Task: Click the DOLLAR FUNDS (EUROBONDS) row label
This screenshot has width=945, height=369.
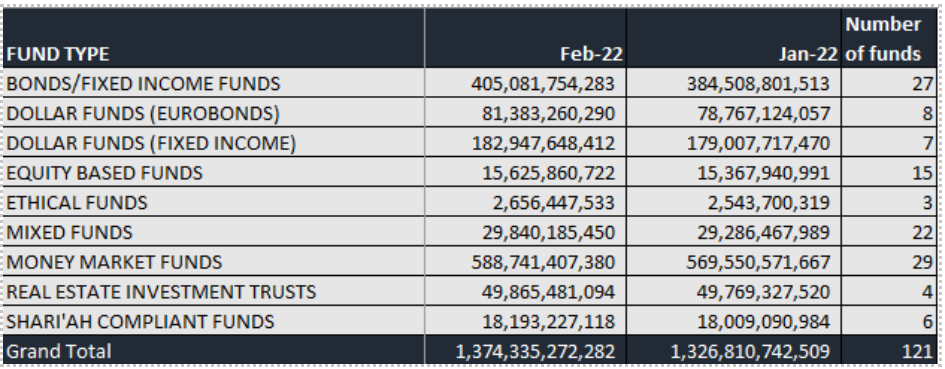Action: click(214, 112)
